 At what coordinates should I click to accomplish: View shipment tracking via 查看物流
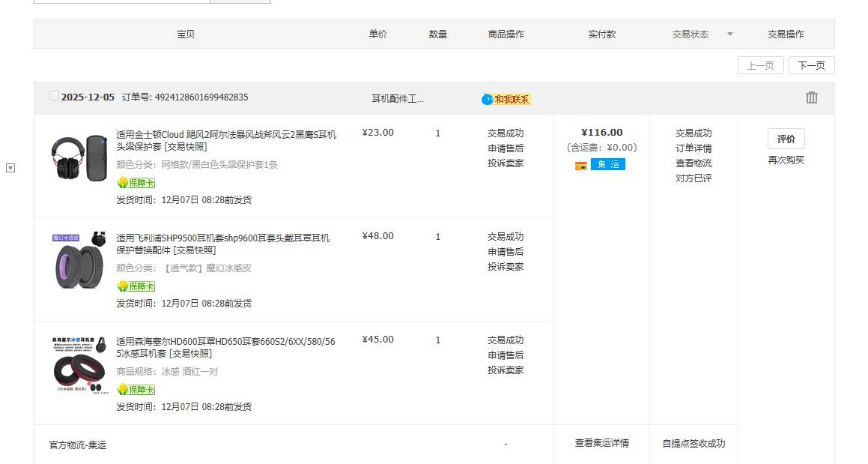tap(694, 163)
